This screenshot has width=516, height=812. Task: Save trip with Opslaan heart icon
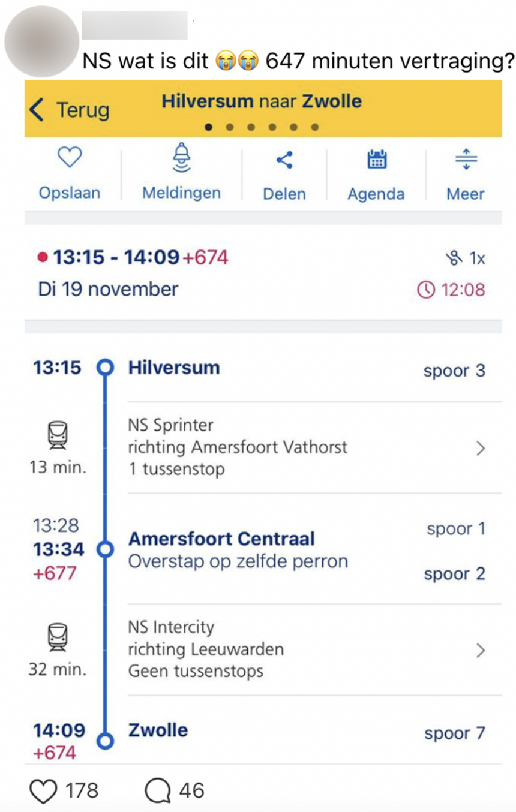(69, 158)
